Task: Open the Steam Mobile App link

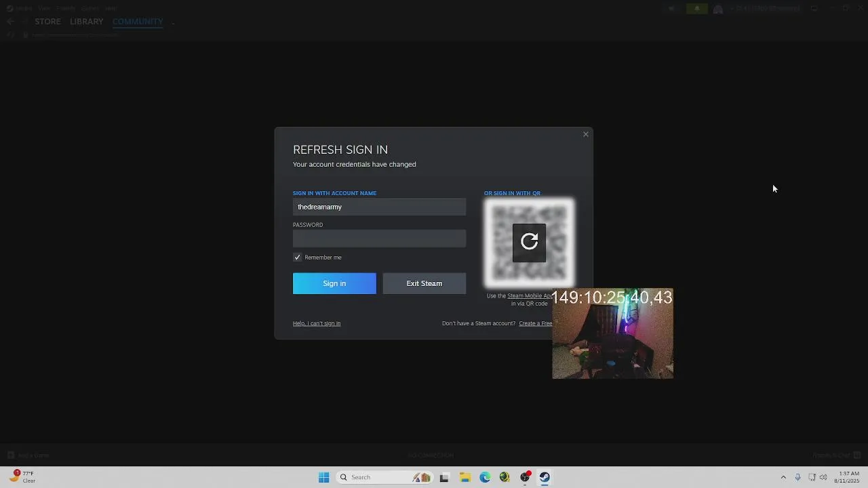Action: [530, 296]
